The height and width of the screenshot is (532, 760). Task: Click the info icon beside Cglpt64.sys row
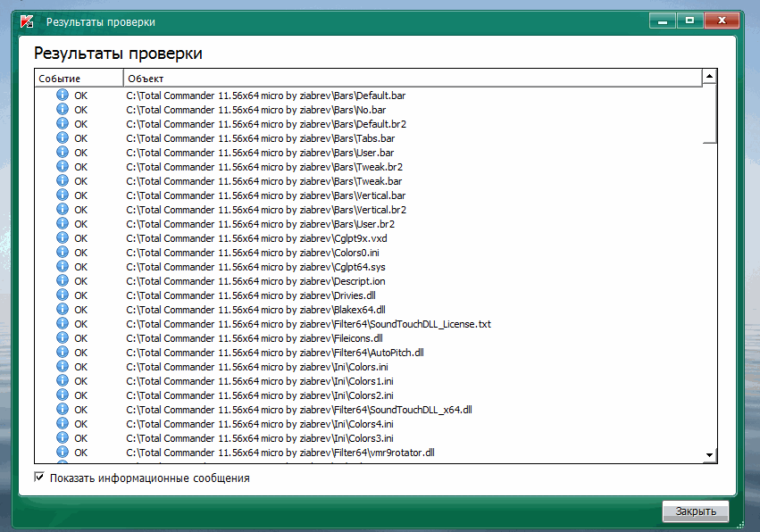(63, 267)
